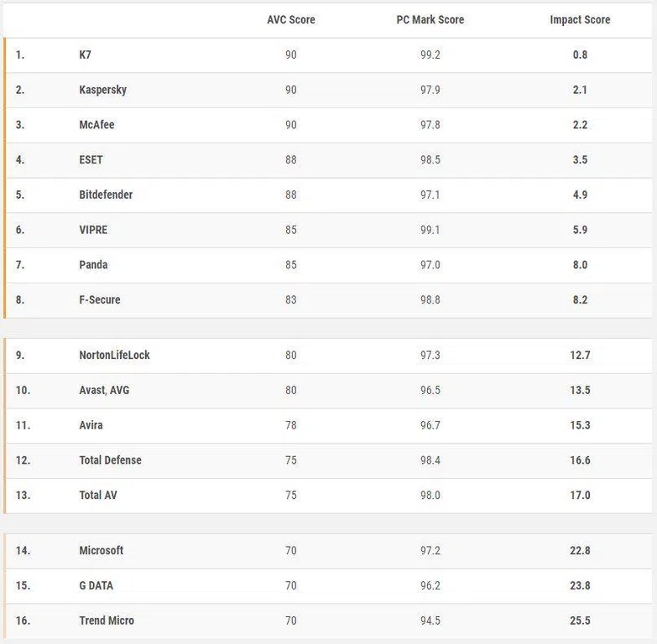Click Trend Micro's impact score 25.5
The width and height of the screenshot is (657, 644).
pos(580,621)
